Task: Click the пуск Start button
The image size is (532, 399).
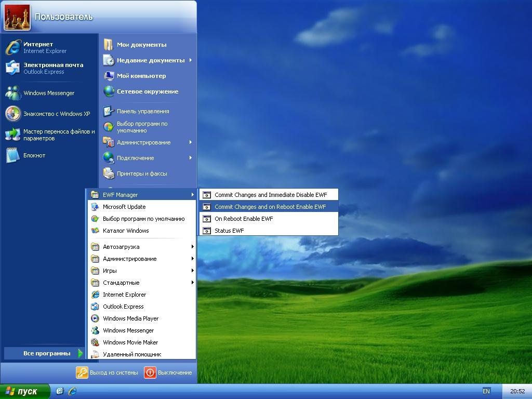Action: click(x=25, y=391)
